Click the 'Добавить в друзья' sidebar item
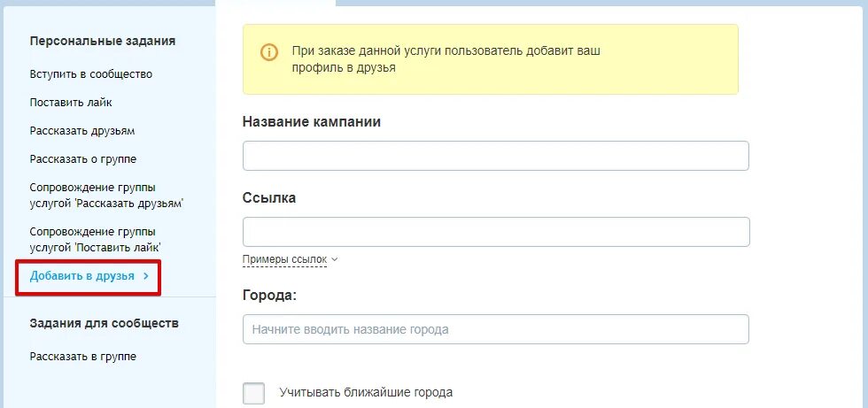Image resolution: width=868 pixels, height=408 pixels. pyautogui.click(x=82, y=276)
